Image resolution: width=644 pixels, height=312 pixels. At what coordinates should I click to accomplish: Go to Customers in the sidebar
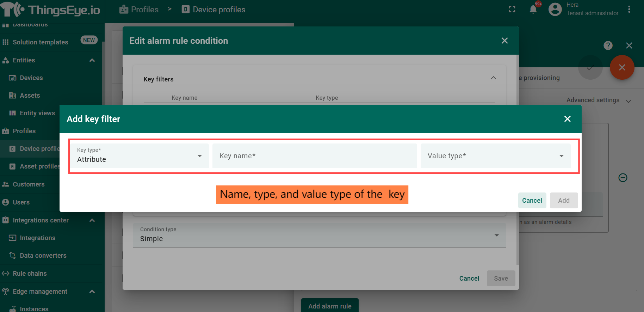[x=29, y=184]
